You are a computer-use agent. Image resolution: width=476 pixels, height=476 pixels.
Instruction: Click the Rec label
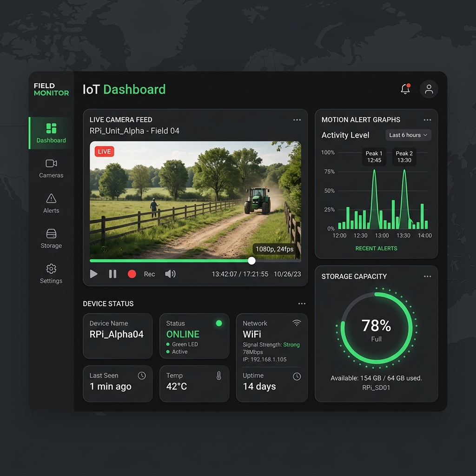pyautogui.click(x=149, y=274)
